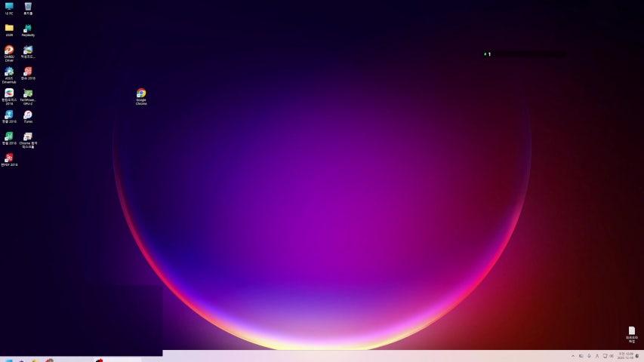Select the Recycle Bin desktop icon
The height and width of the screenshot is (362, 644).
(x=28, y=8)
